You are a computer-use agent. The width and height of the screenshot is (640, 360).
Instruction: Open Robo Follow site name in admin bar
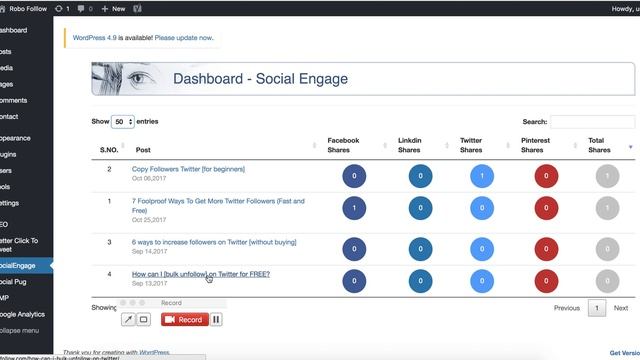click(28, 9)
